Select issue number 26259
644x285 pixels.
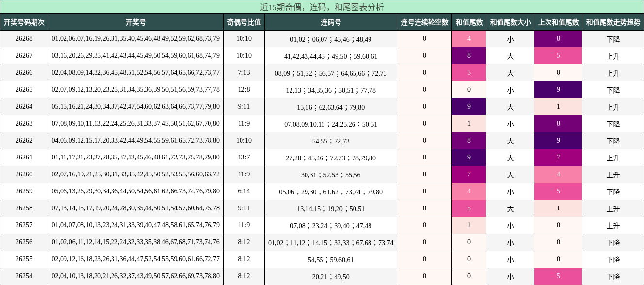click(24, 191)
